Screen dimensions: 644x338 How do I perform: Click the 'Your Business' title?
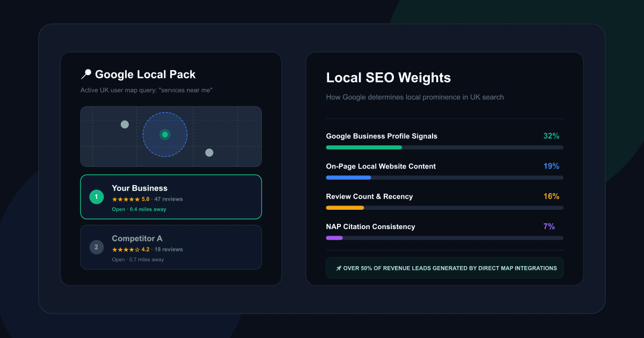pos(140,188)
